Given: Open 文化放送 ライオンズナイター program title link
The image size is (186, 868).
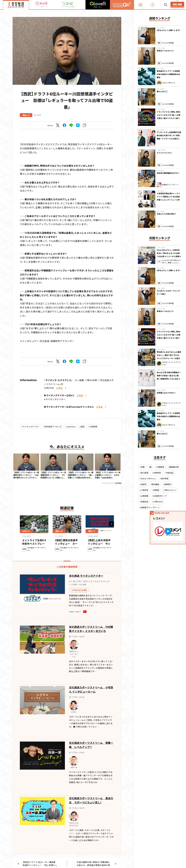Looking at the screenshot, I should (x=86, y=576).
